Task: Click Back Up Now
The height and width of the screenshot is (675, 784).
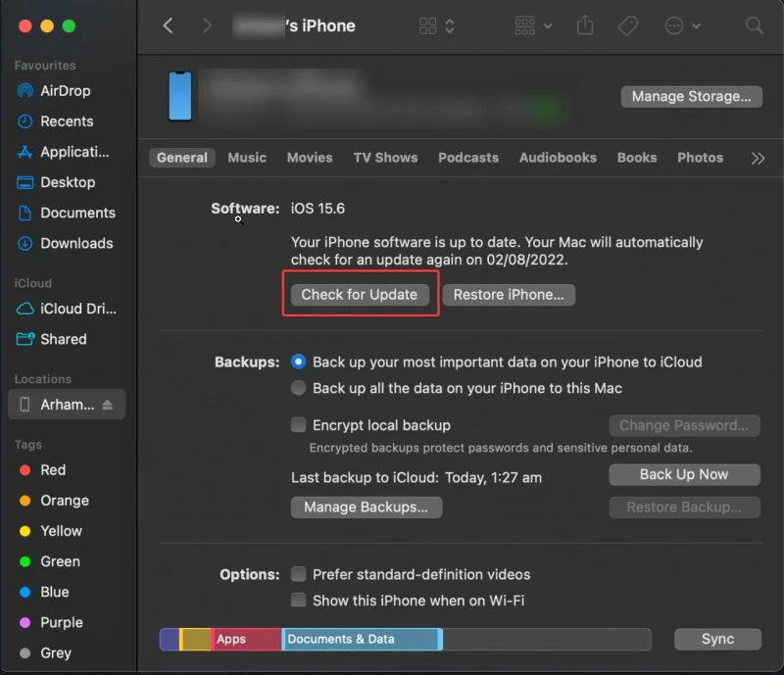Action: (x=684, y=474)
